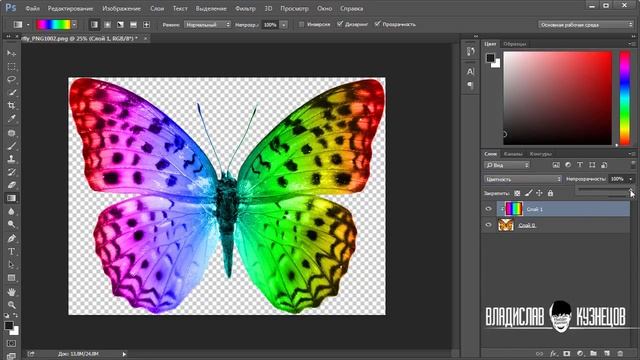Choose radial gradient style
Viewport: 640px width, 360px height.
coord(107,24)
